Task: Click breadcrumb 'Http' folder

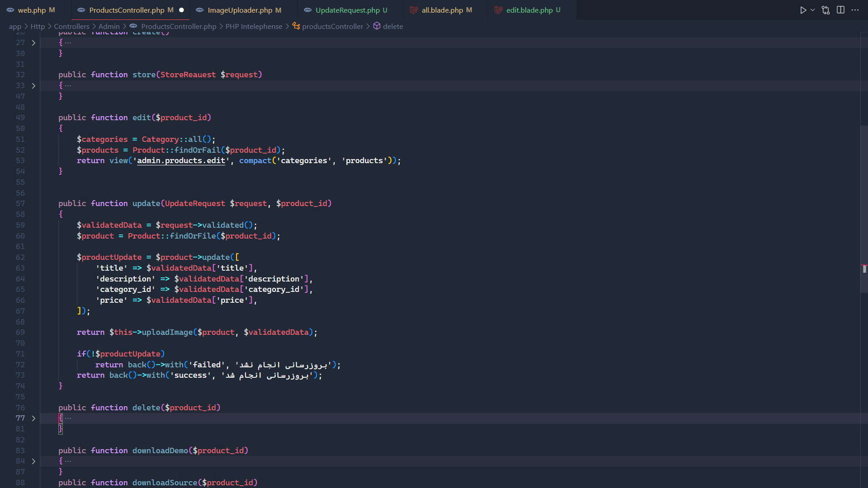Action: pyautogui.click(x=38, y=27)
